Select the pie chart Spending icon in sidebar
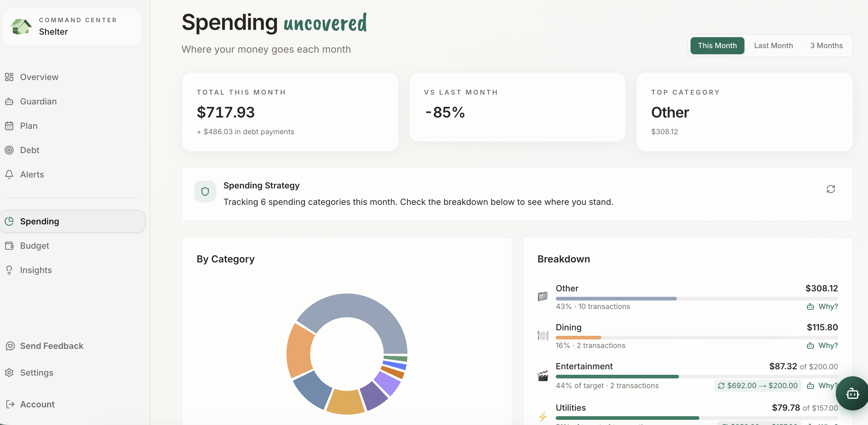 [x=9, y=221]
